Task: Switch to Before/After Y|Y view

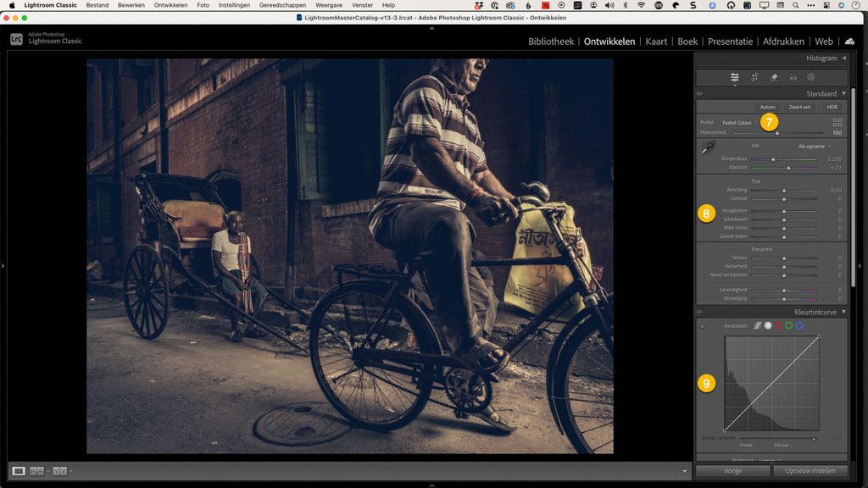Action: 60,471
